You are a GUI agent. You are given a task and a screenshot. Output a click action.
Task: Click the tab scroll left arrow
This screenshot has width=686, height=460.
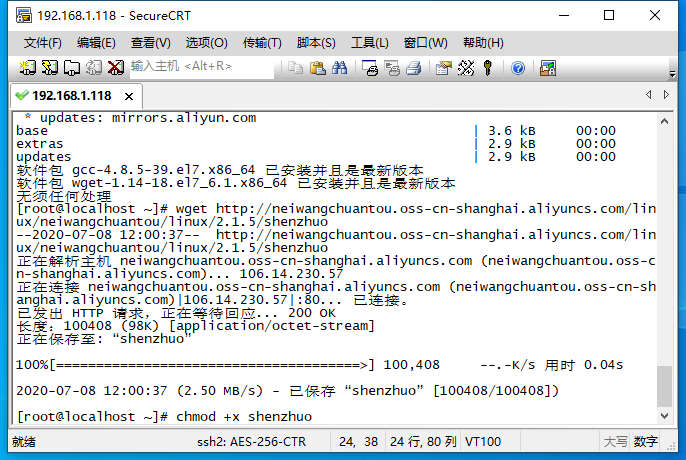(x=648, y=94)
